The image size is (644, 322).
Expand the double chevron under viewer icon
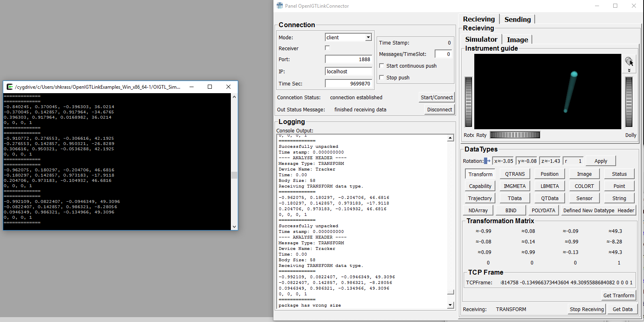click(629, 70)
